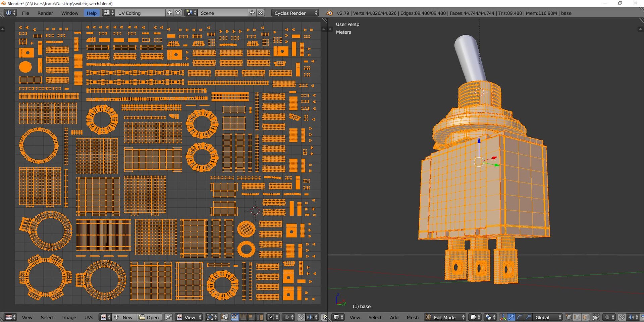Open the Render menu

click(x=45, y=13)
